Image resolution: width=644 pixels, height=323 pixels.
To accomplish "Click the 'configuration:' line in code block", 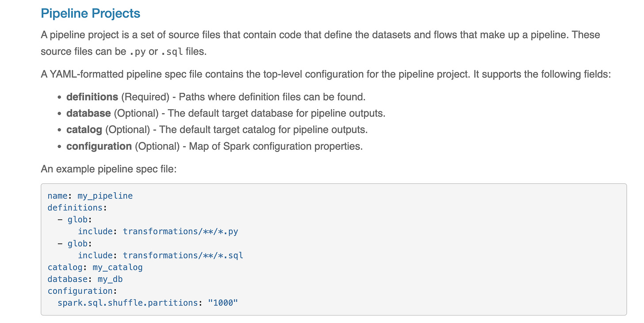I will pos(82,291).
